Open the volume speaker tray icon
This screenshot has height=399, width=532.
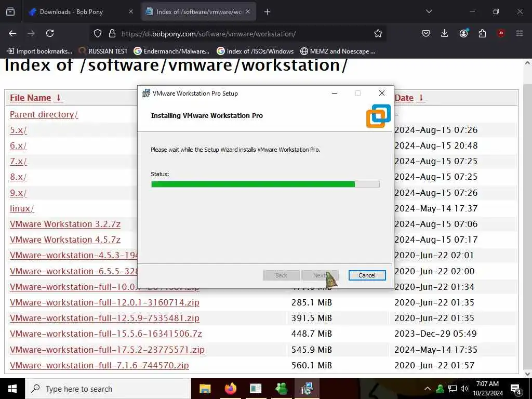click(464, 389)
